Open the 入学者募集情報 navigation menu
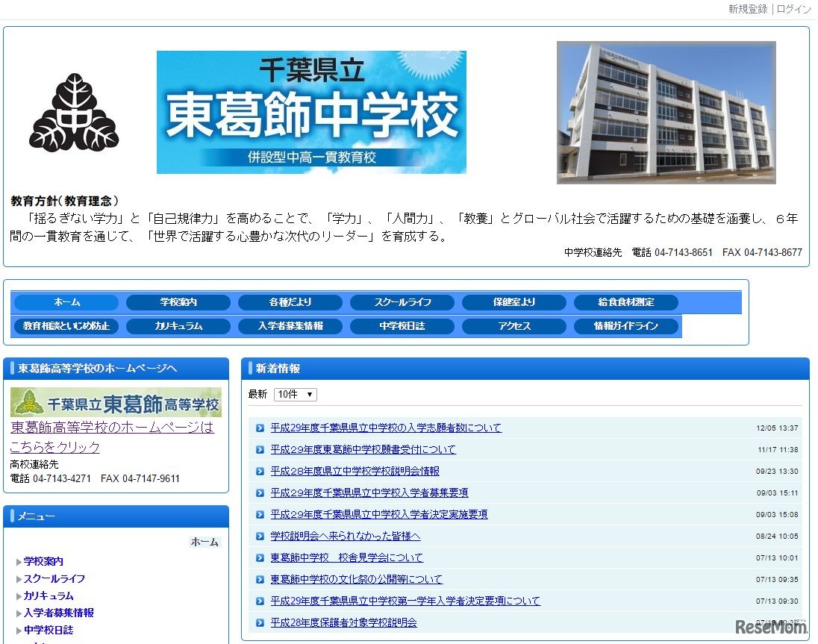818x644 pixels. (290, 326)
